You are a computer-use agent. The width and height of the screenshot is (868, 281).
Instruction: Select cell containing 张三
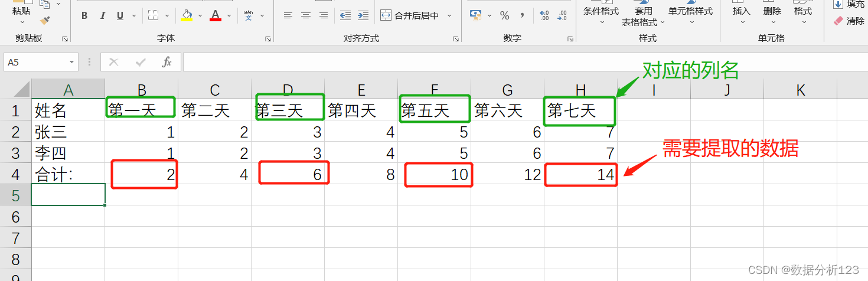coord(68,132)
